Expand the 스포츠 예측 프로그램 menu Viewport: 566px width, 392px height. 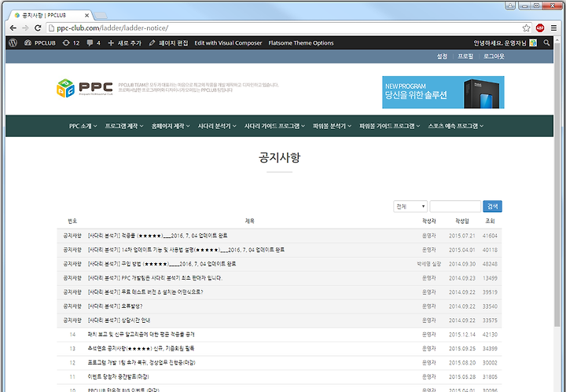click(455, 126)
